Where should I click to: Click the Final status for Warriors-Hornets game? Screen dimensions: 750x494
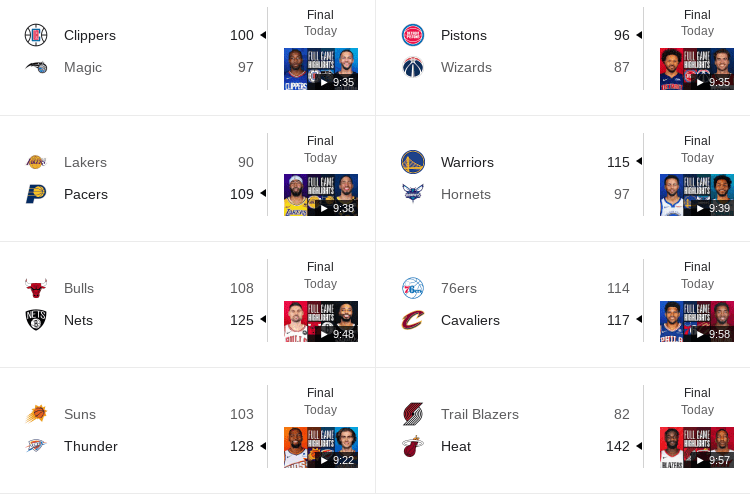click(697, 141)
